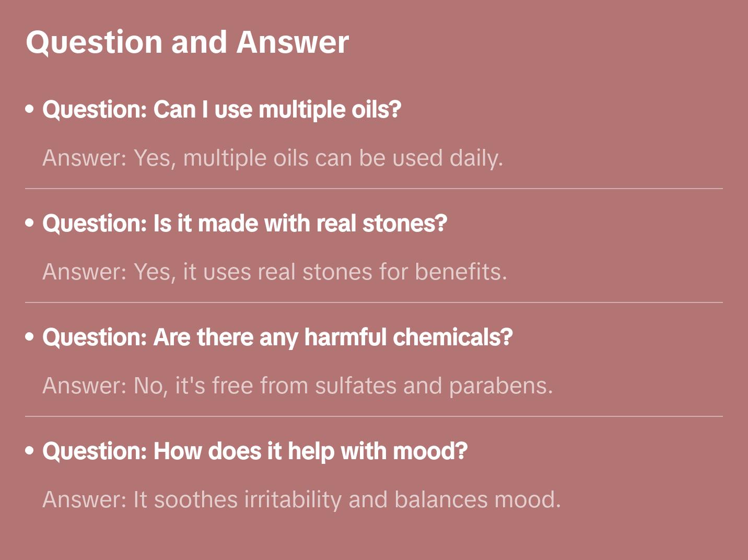
Task: Expand "Are there any harmful chemicals?" question
Action: pos(277,337)
